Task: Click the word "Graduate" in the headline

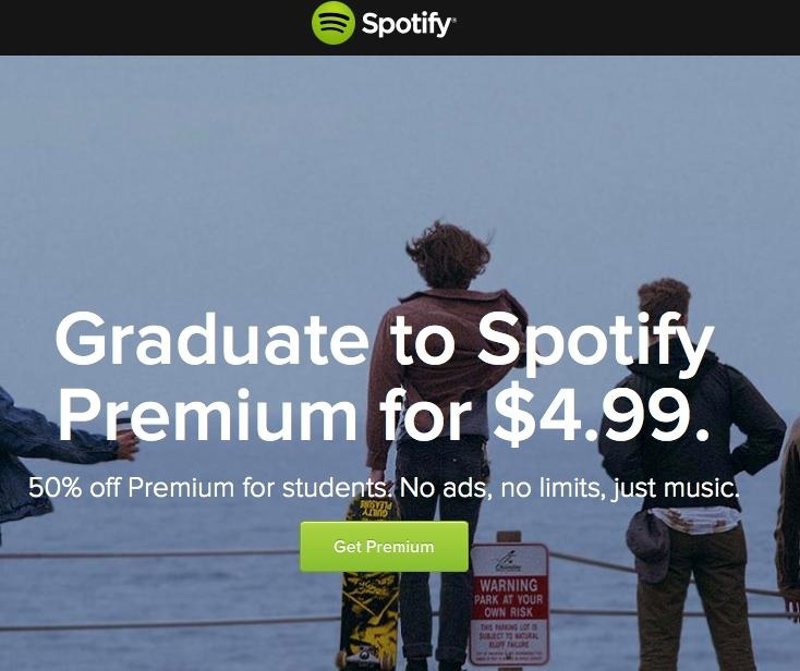Action: [x=212, y=341]
